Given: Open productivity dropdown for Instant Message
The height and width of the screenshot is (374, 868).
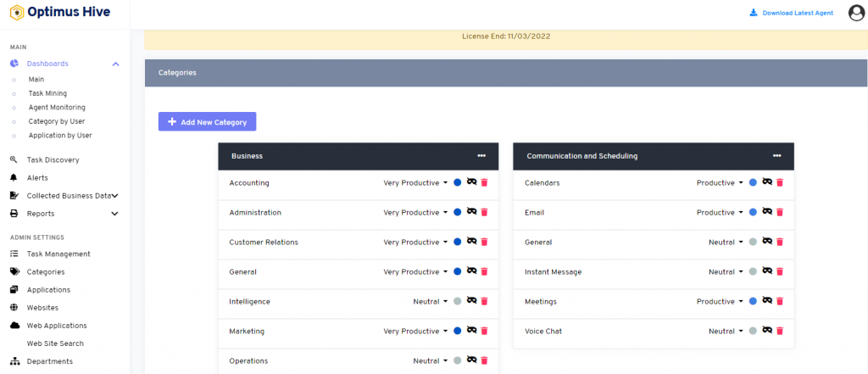Looking at the screenshot, I should click(x=726, y=272).
